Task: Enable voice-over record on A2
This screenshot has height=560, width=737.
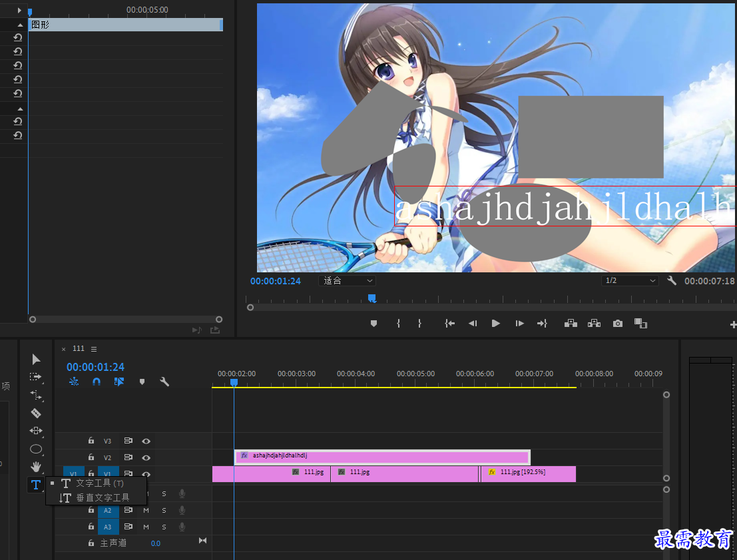Action: 182,510
